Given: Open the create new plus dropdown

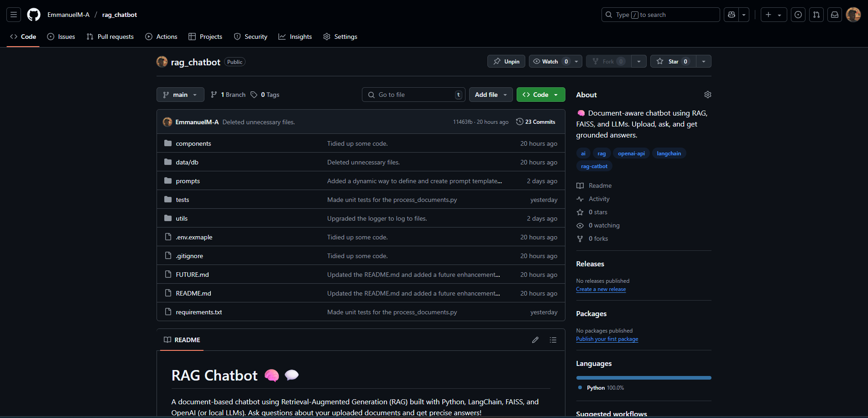Looking at the screenshot, I should pos(774,15).
